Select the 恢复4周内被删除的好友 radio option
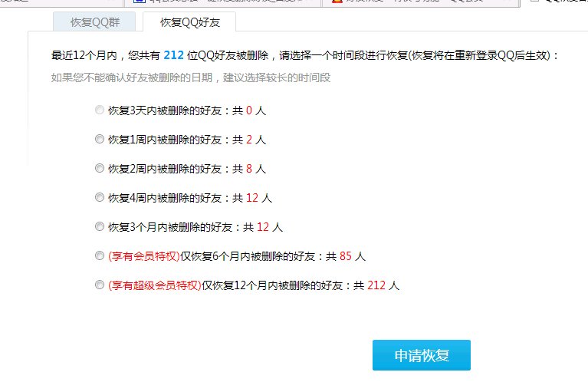588x392 pixels. click(x=100, y=197)
